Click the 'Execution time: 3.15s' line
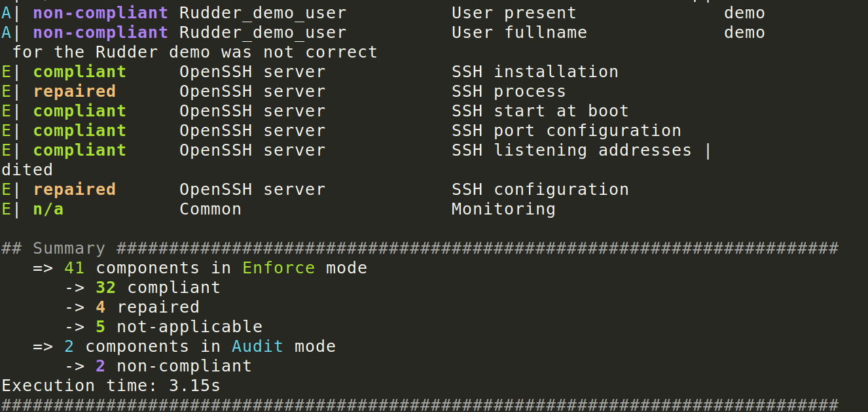The width and height of the screenshot is (868, 412). pyautogui.click(x=111, y=386)
